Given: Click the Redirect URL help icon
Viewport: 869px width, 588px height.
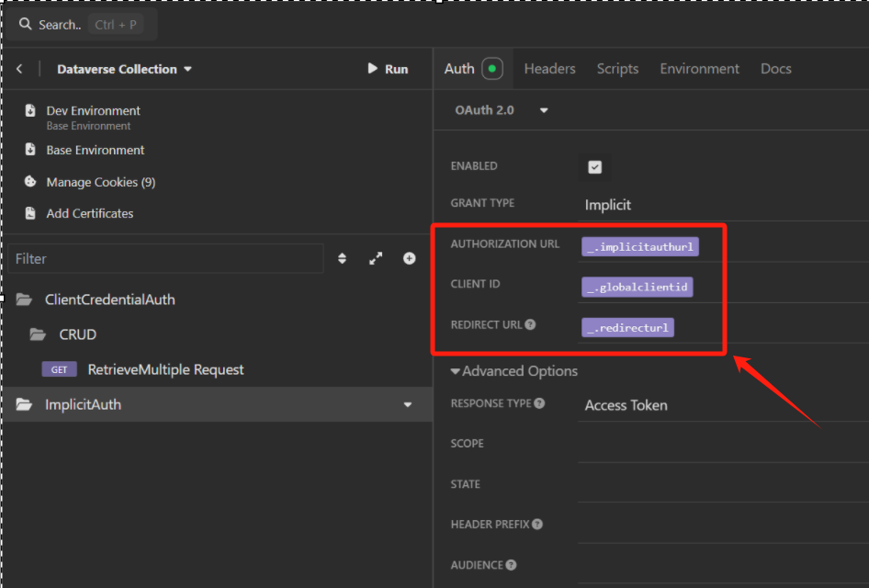Looking at the screenshot, I should (530, 324).
